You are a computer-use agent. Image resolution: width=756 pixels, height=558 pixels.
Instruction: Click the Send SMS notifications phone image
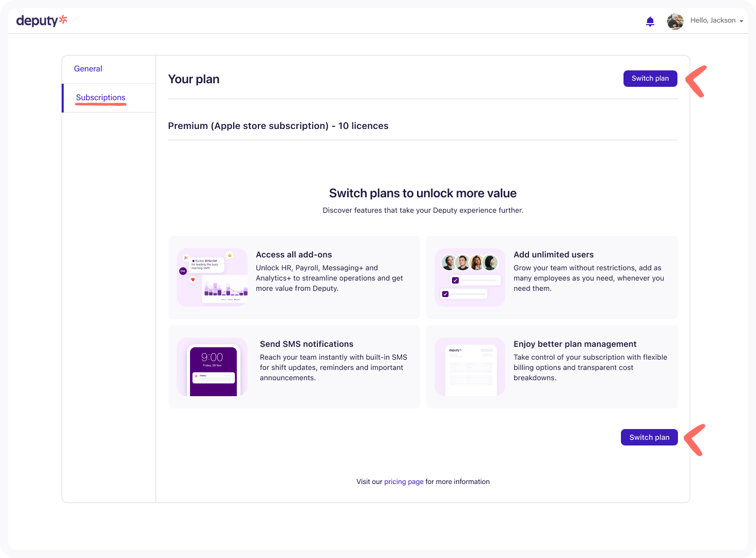212,367
